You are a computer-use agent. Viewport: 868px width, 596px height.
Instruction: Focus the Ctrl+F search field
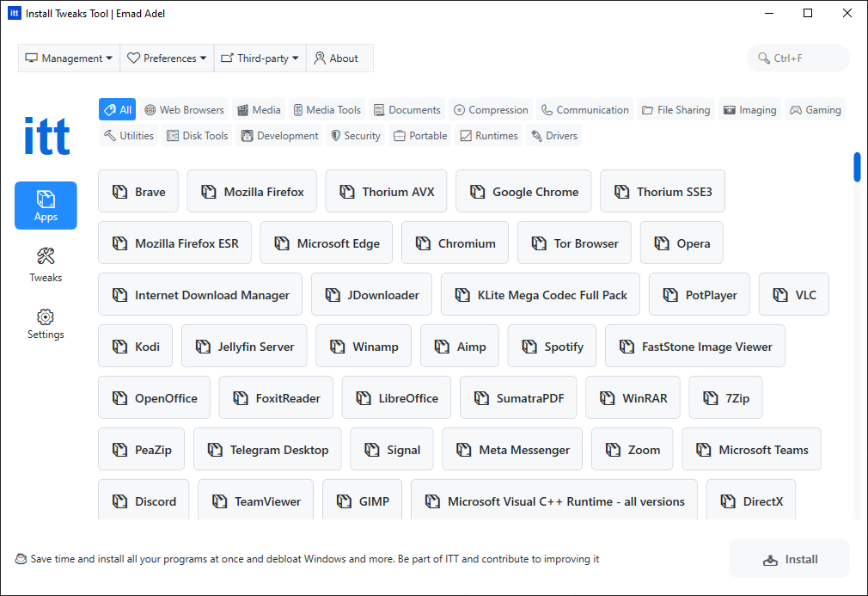tap(798, 58)
